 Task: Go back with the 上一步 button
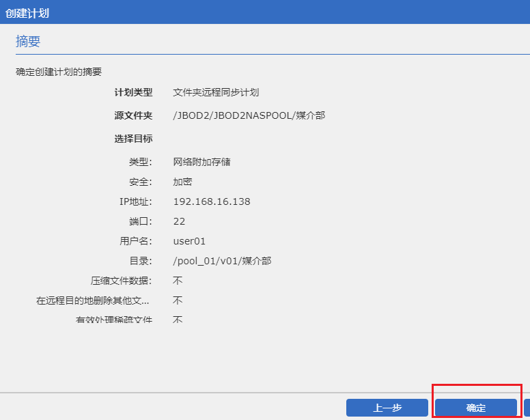(x=387, y=408)
